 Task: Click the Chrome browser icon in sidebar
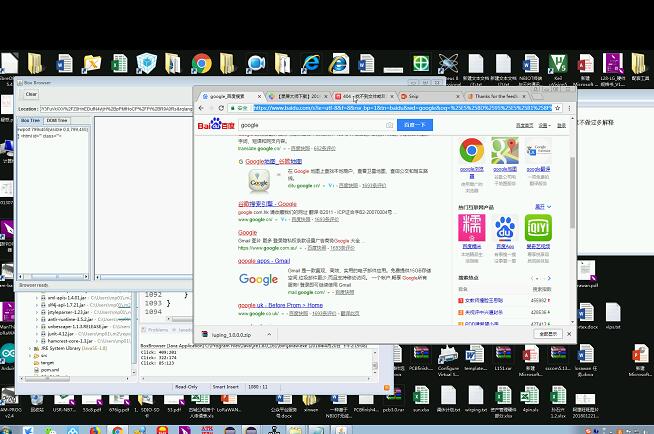coord(472,150)
